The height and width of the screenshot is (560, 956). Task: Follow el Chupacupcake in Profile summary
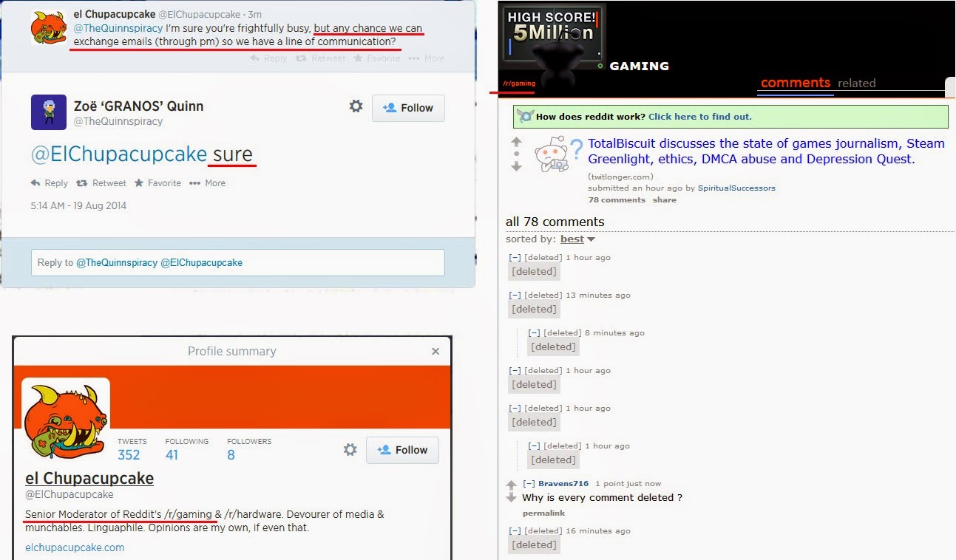[x=402, y=450]
